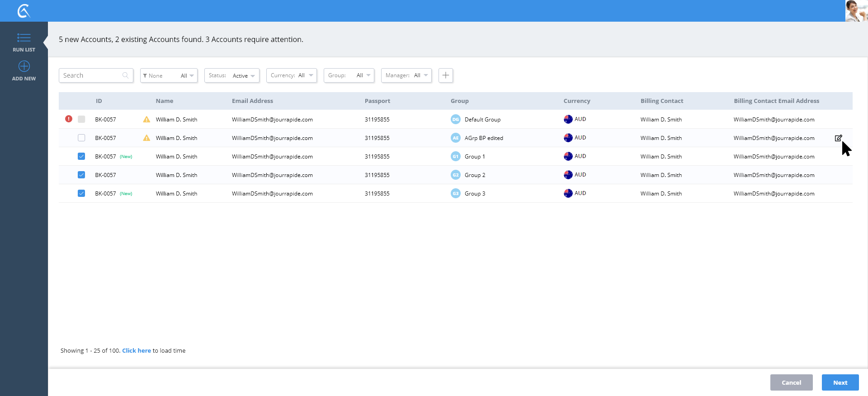This screenshot has width=868, height=396.
Task: Click the AUD flag in Group 3 row
Action: [x=568, y=193]
